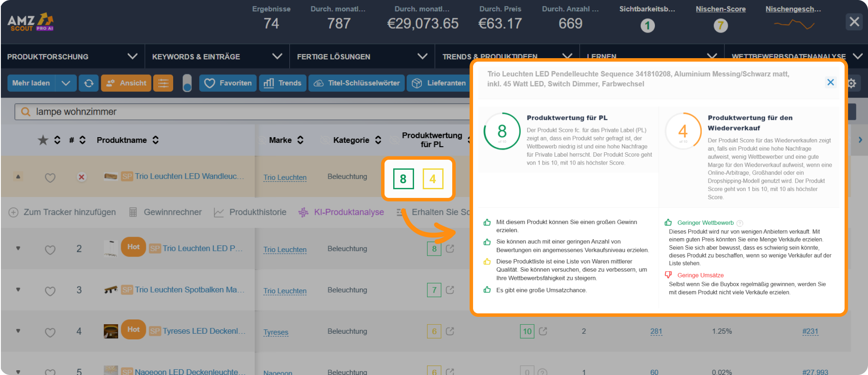Expand row 2 Trio Leuchten LED P…
Viewport: 868px width, 375px height.
click(x=18, y=248)
